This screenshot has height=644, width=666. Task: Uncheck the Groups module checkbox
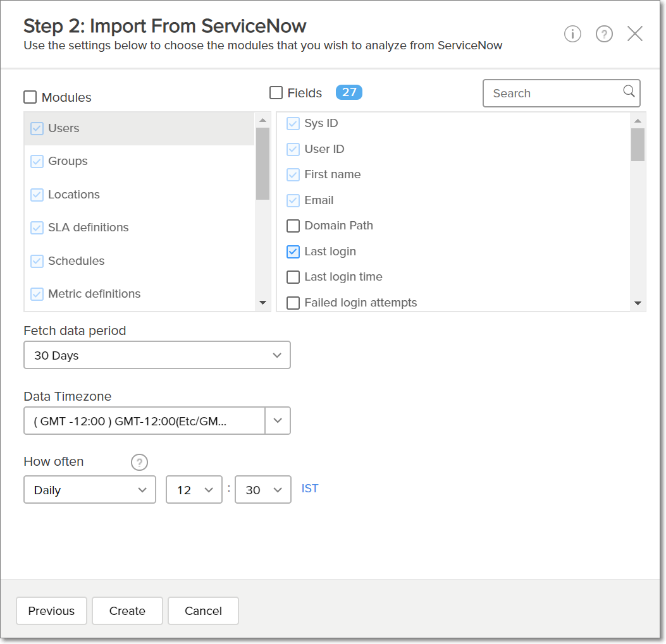coord(37,161)
